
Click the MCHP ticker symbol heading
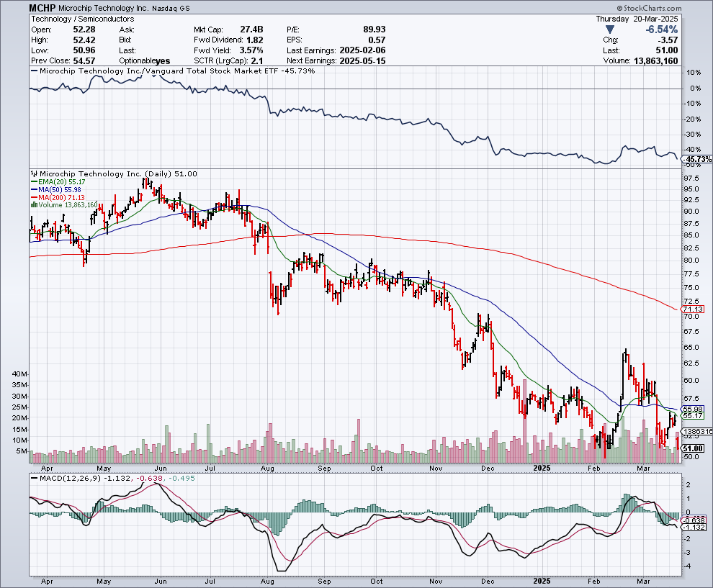[42, 8]
